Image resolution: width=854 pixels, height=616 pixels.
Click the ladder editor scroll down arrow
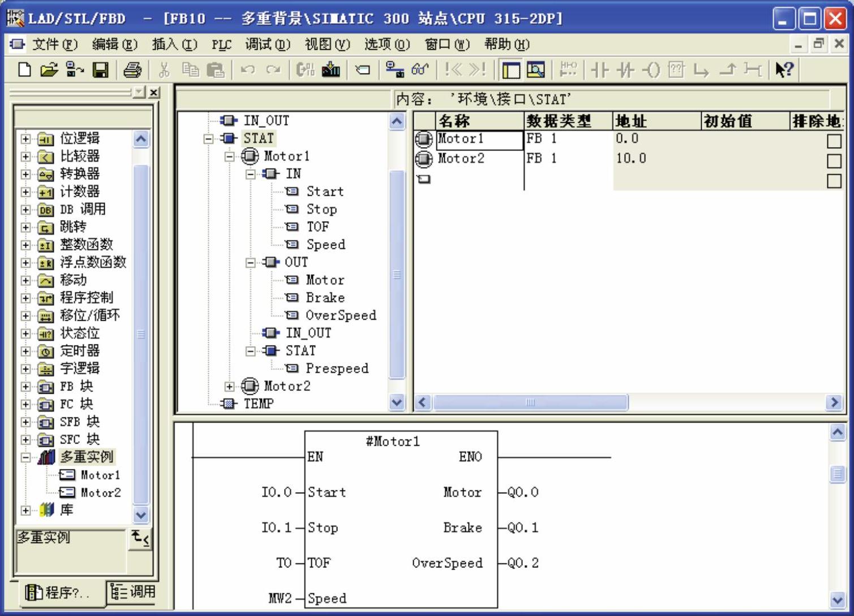(x=838, y=599)
